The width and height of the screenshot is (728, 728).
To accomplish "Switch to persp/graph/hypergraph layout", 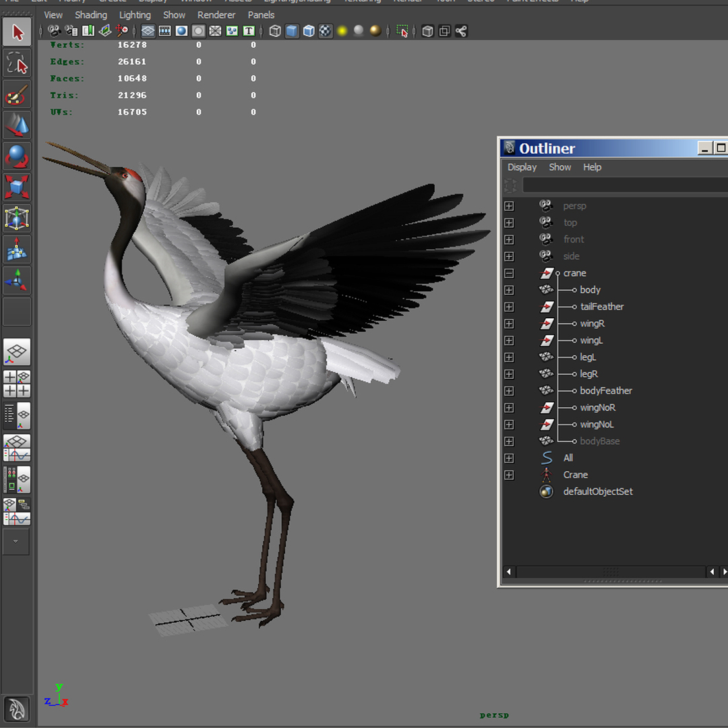I will coord(17,512).
